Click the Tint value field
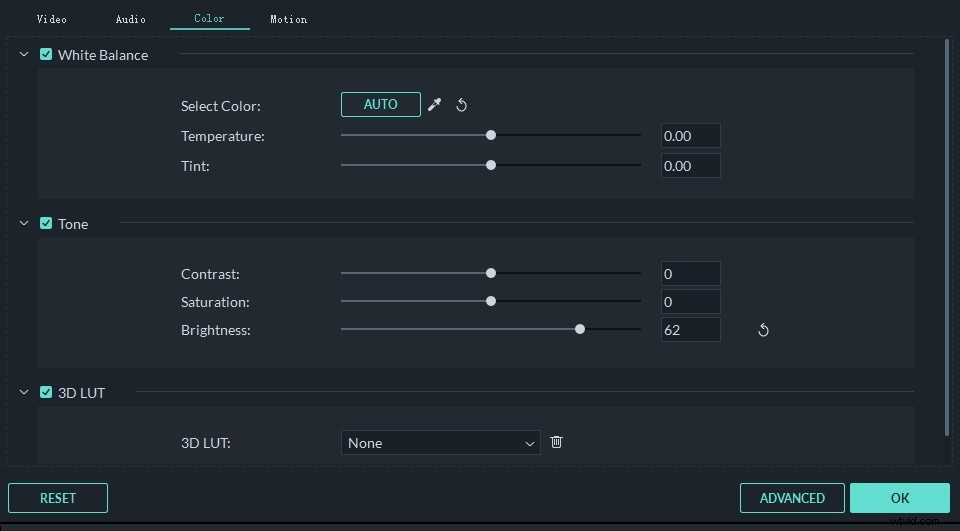Image resolution: width=960 pixels, height=531 pixels. (x=691, y=166)
